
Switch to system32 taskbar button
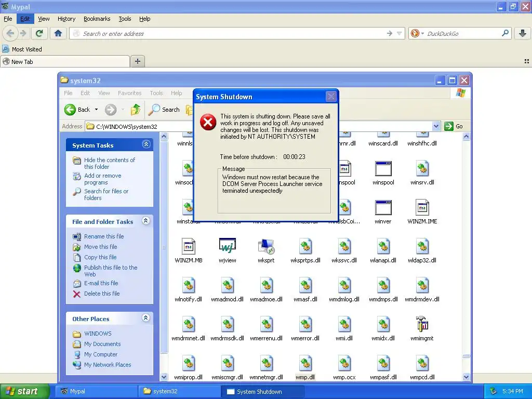[x=179, y=391]
